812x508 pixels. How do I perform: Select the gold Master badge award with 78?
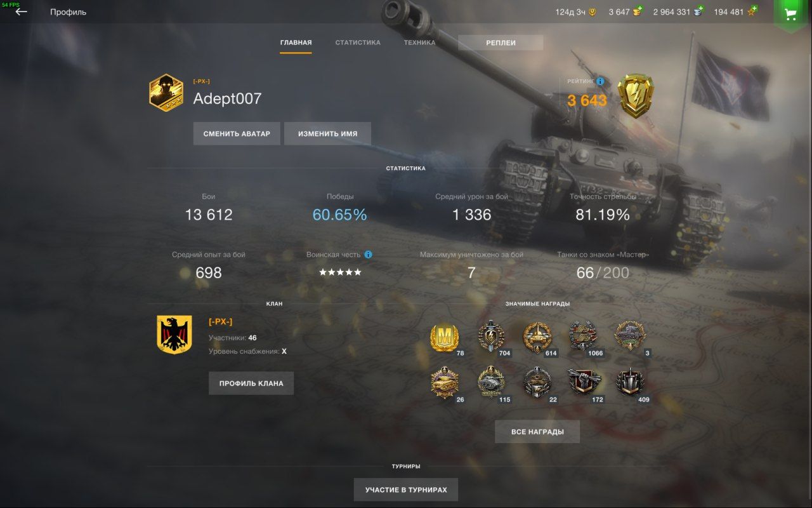click(445, 338)
